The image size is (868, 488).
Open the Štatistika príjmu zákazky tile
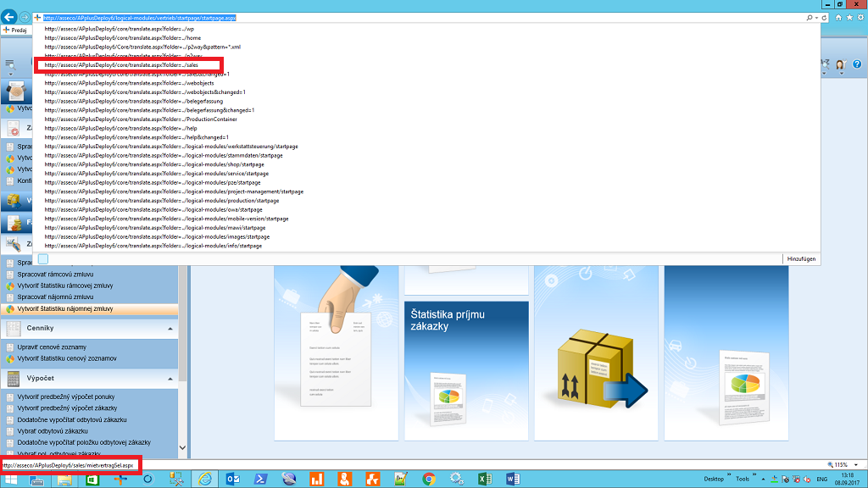pos(466,370)
